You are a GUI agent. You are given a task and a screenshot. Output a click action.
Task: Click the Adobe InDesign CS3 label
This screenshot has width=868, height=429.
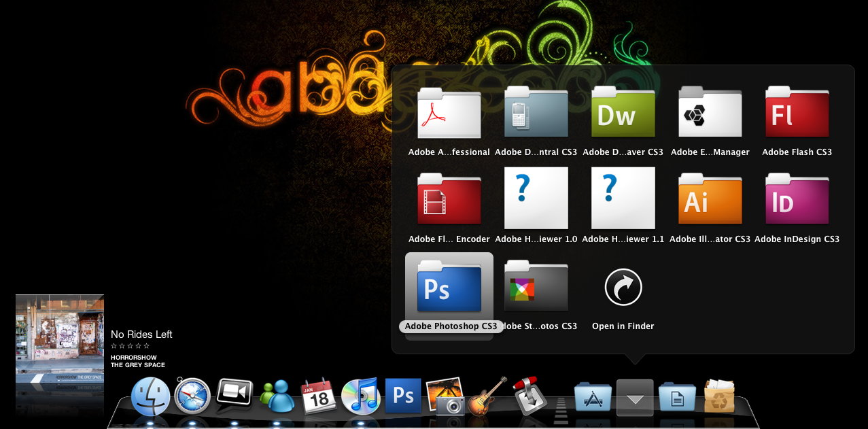pos(797,239)
